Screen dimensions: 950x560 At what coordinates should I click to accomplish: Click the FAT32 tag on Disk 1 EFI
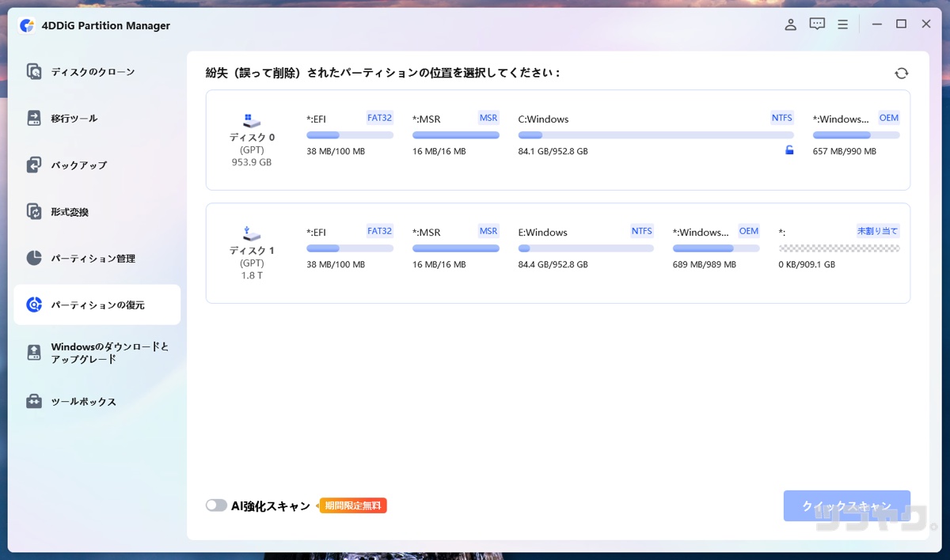pos(379,231)
